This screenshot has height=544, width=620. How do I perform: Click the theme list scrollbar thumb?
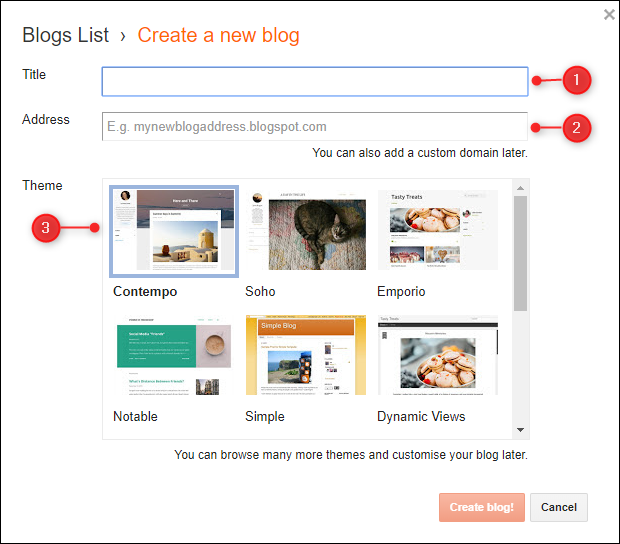coord(520,252)
